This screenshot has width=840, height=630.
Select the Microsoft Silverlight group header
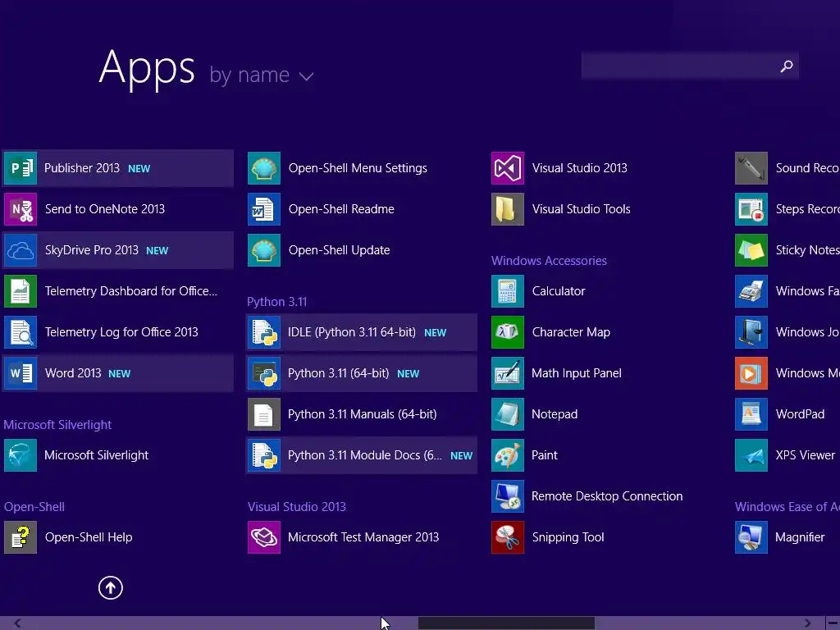point(58,425)
